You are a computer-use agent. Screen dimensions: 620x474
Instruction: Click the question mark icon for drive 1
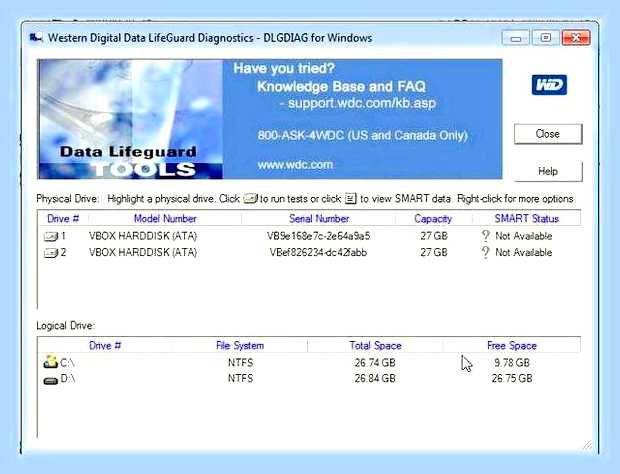[x=486, y=236]
